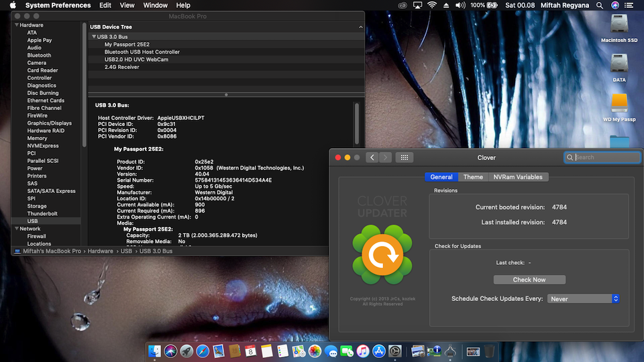Launch App Store from the dock
644x362 pixels.
379,351
